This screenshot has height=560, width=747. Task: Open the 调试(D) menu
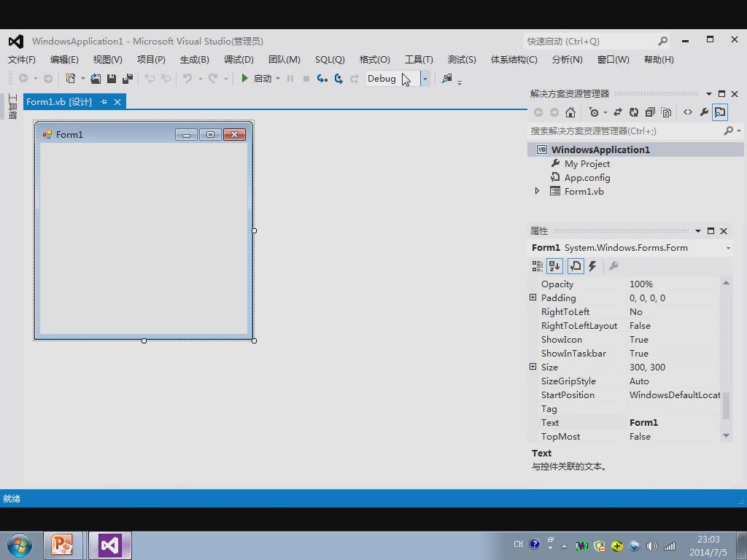(x=239, y=60)
